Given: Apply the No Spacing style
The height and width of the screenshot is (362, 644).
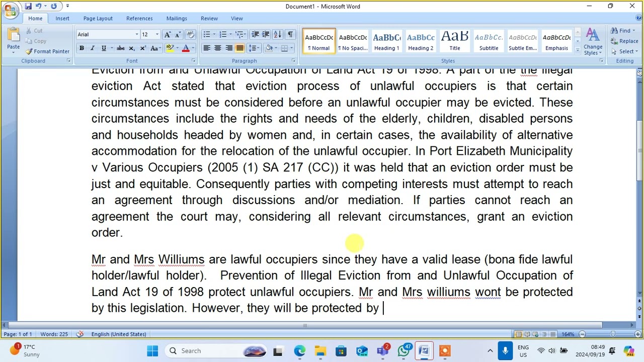Looking at the screenshot, I should (x=353, y=41).
